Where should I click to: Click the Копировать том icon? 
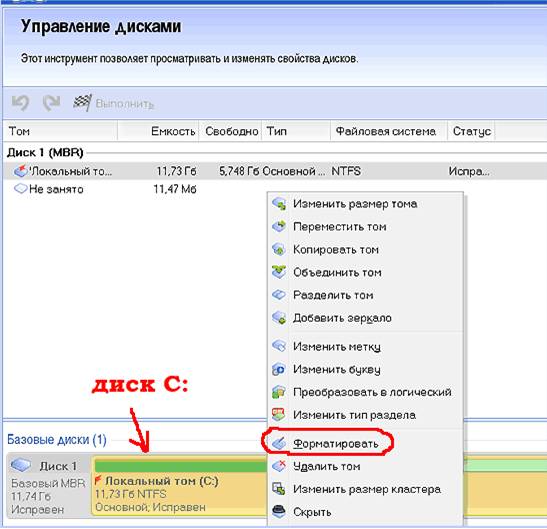click(x=279, y=249)
